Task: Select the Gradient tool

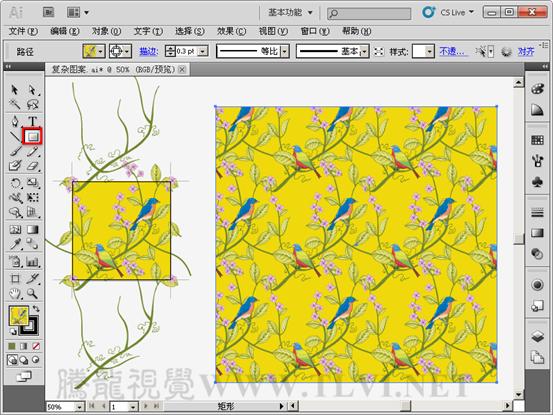Action: 32,230
